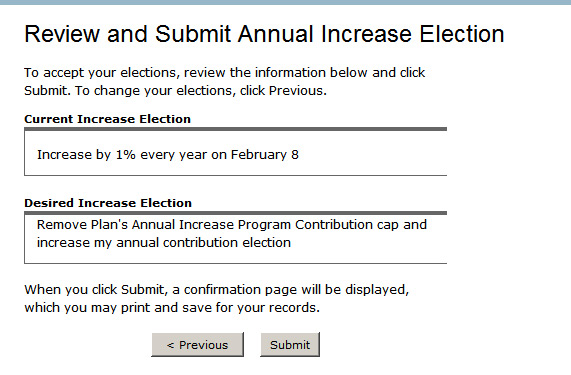Image resolution: width=571 pixels, height=375 pixels.
Task: Click 'Remove Plan's Annual Increase Program' text line
Action: pos(232,225)
